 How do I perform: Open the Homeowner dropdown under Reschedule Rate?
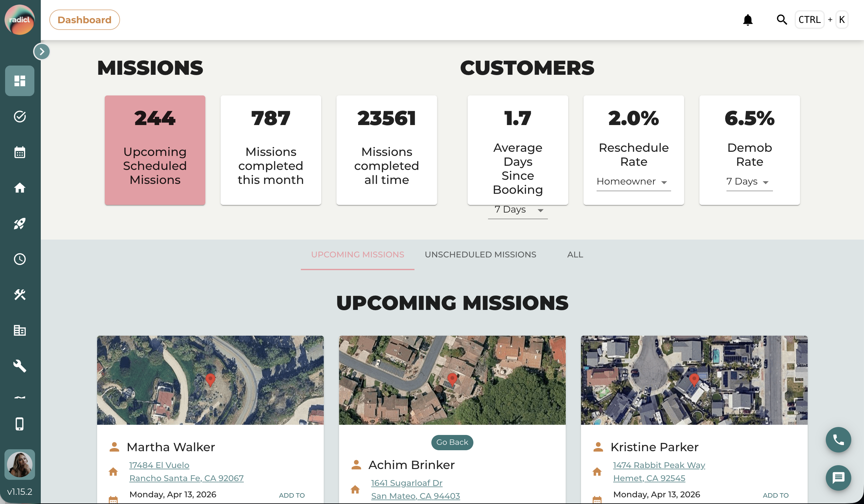coord(633,182)
